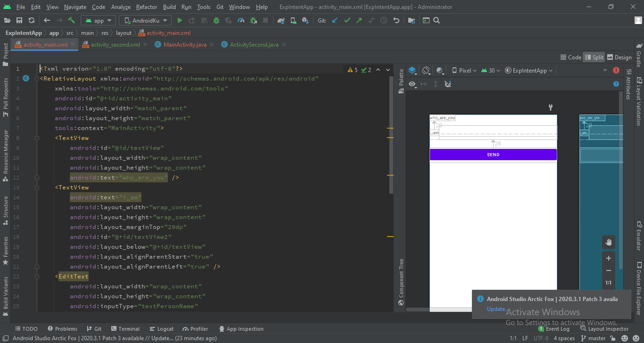This screenshot has width=644, height=343.
Task: Open Search Everywhere with the magnifier icon
Action: point(437,20)
